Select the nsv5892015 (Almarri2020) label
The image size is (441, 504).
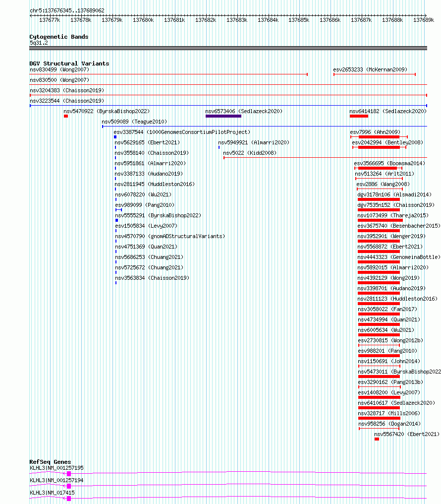coord(393,267)
